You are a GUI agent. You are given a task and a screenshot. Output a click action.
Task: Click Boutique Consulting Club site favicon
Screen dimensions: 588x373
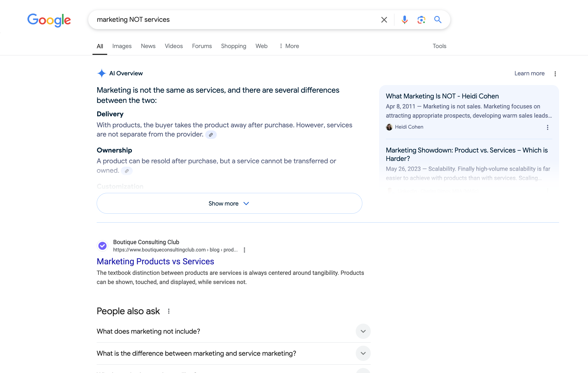pos(102,246)
